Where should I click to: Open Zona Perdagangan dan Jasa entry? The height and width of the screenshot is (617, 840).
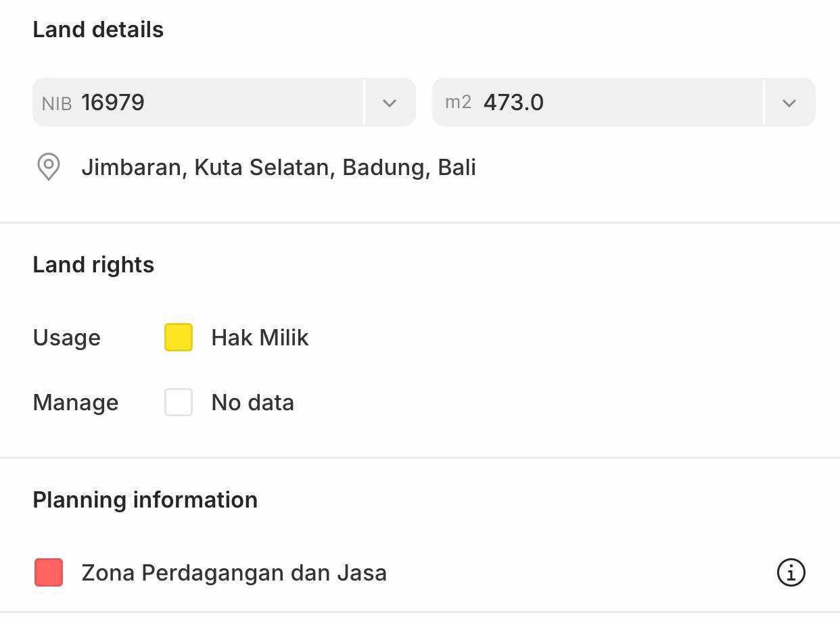(234, 572)
